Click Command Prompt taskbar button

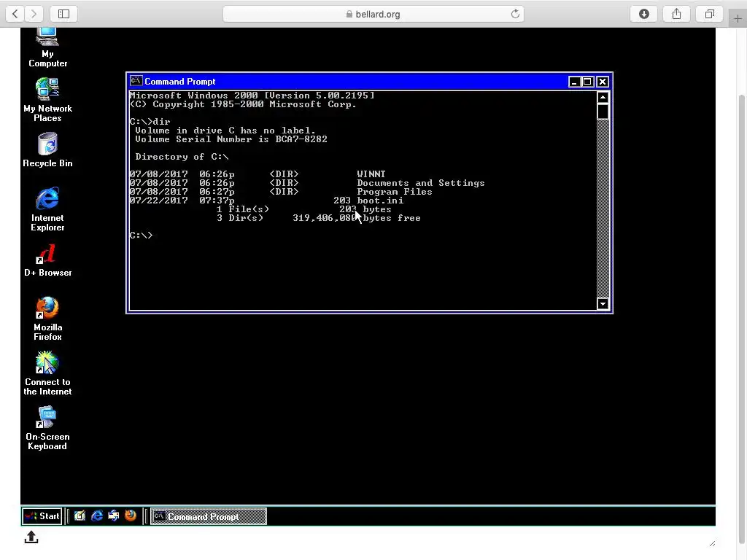(x=209, y=517)
